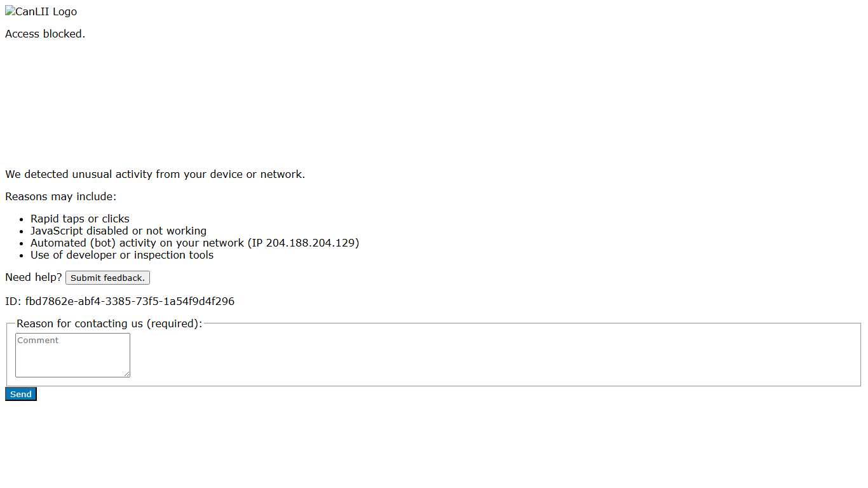Click the "Reasons may include:" line

pyautogui.click(x=61, y=197)
